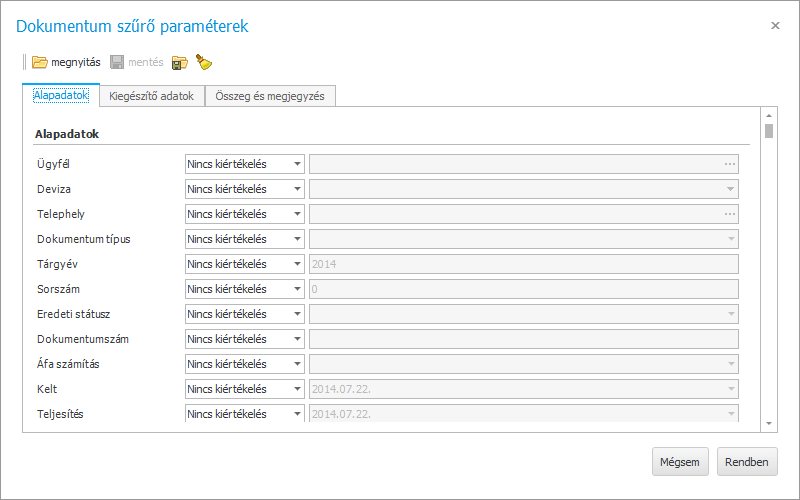Close the Dokumentum szűrő paraméterek dialog
This screenshot has height=500, width=800.
click(x=775, y=26)
